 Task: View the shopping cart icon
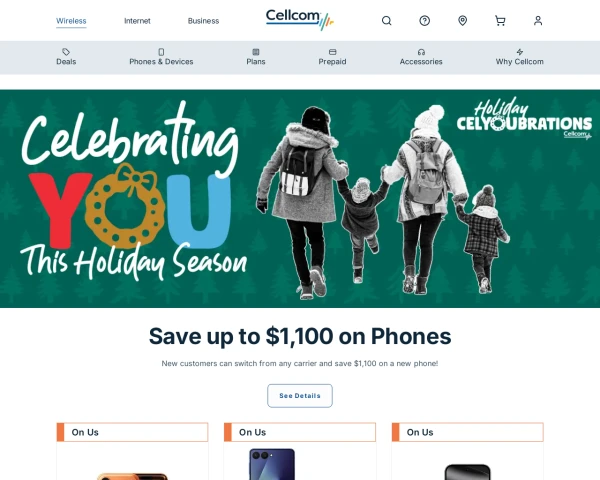(500, 21)
